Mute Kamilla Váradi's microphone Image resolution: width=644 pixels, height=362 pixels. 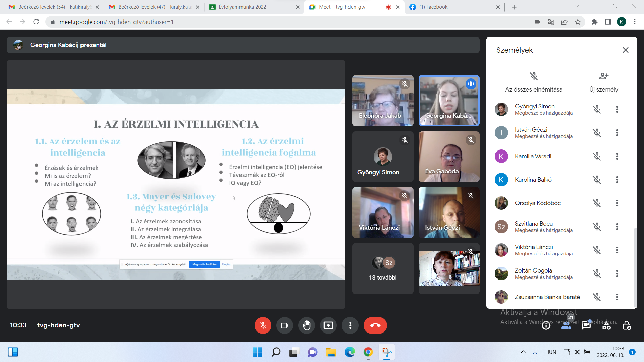point(596,156)
